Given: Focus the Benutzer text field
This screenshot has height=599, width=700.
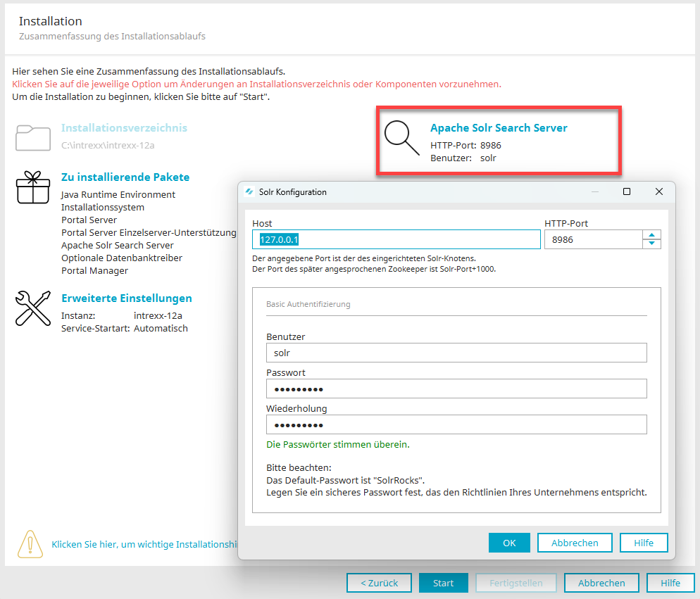Looking at the screenshot, I should [x=456, y=353].
